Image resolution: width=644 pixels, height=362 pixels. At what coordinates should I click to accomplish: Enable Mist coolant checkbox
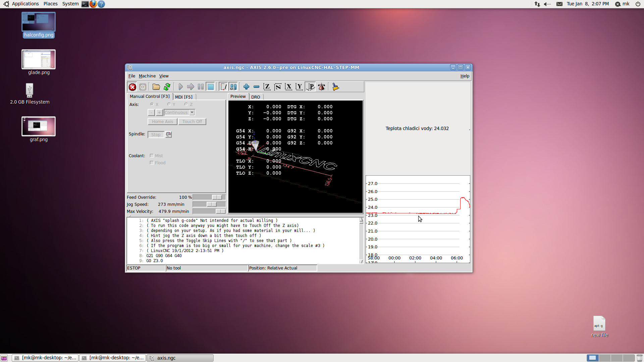[152, 156]
